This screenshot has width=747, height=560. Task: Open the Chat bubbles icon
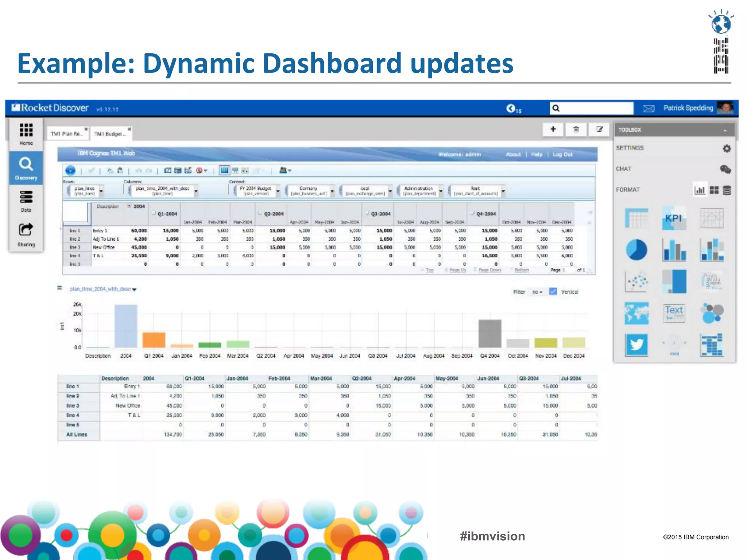tap(725, 169)
